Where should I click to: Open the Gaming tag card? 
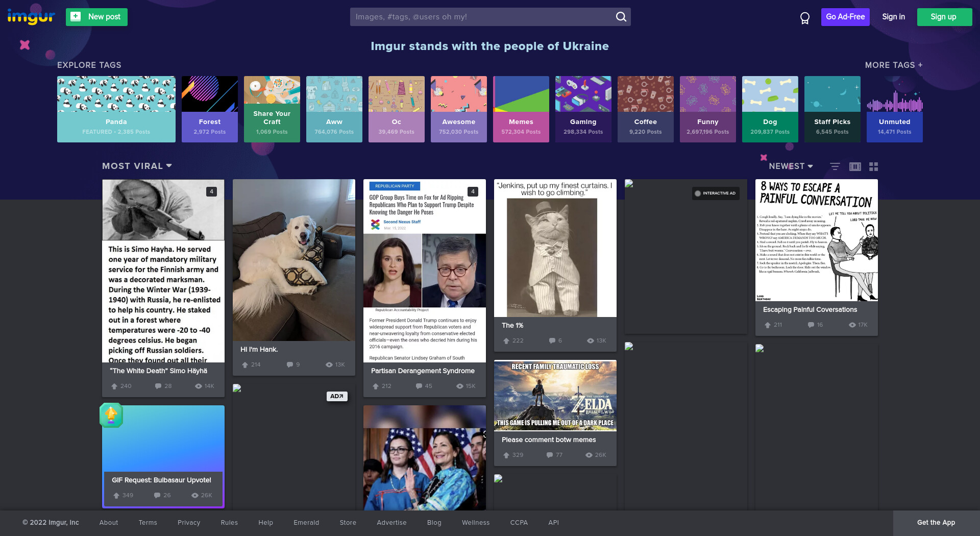tap(583, 109)
